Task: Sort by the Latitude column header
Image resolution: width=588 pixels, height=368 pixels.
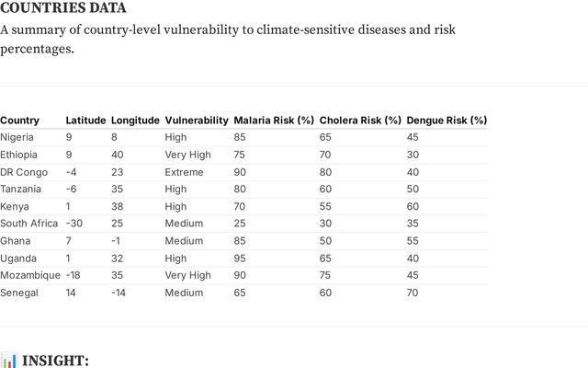Action: click(85, 121)
